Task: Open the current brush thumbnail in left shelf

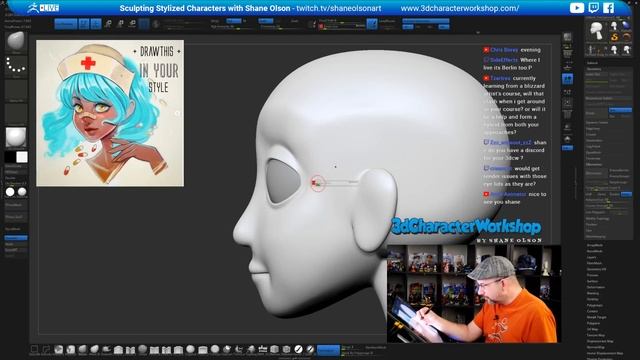Action: tap(16, 42)
